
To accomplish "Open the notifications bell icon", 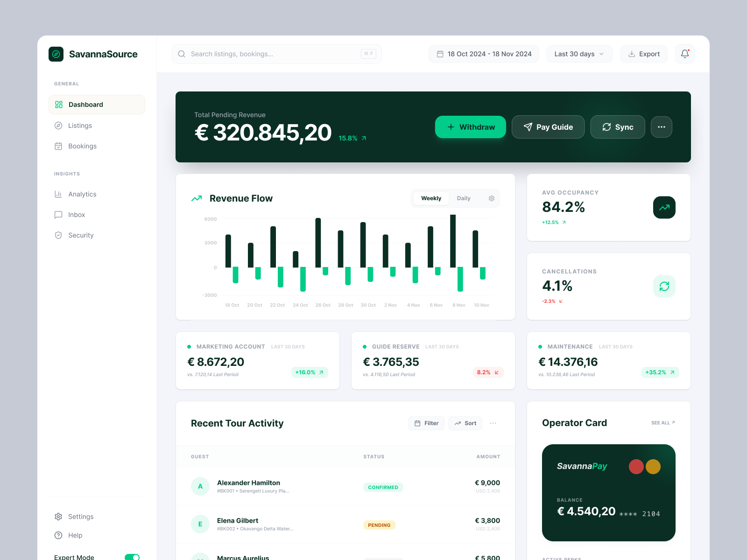I will pyautogui.click(x=685, y=54).
